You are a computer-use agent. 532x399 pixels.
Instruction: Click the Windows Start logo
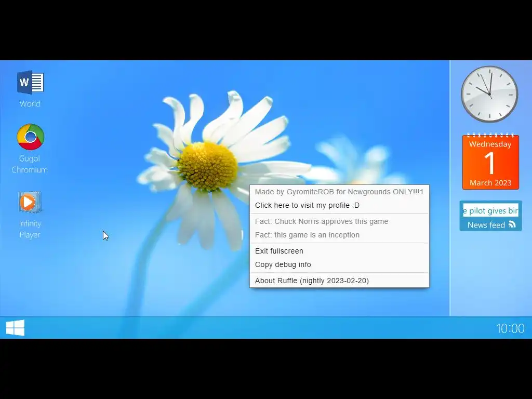(x=15, y=328)
